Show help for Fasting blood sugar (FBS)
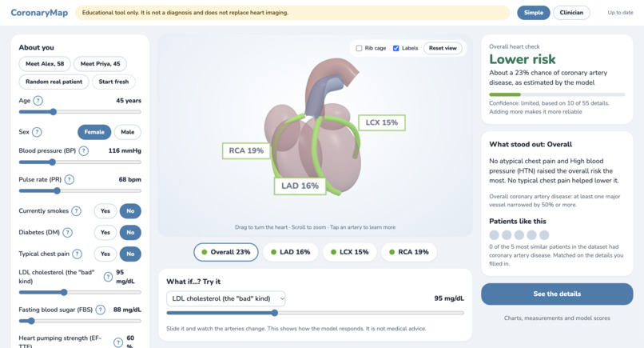644x348 pixels. pyautogui.click(x=100, y=310)
